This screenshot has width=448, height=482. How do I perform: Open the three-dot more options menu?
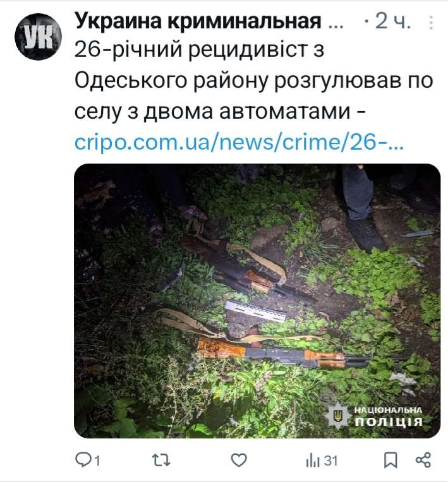coord(431,23)
